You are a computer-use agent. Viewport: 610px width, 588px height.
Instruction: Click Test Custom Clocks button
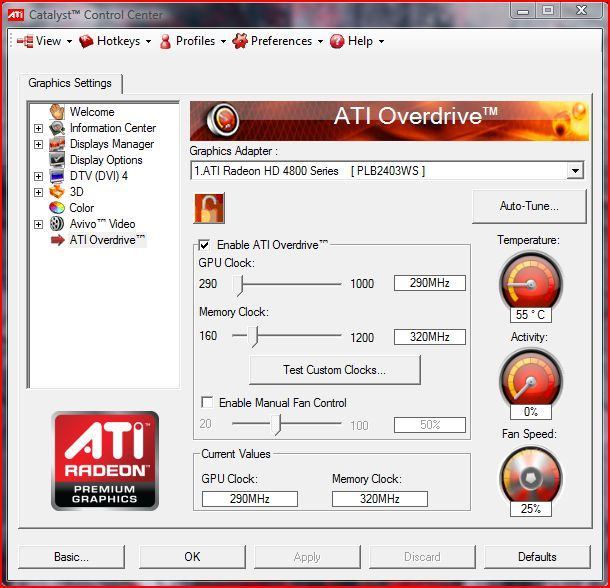pyautogui.click(x=335, y=370)
